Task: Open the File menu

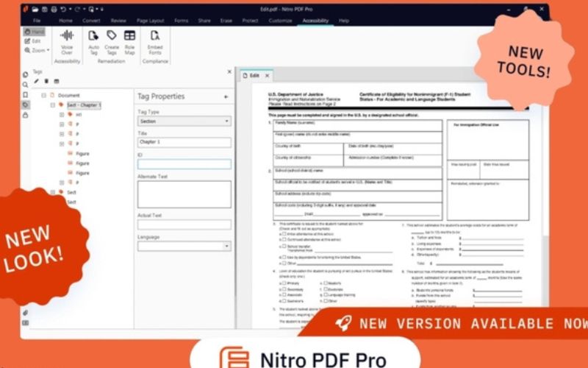Action: tap(37, 21)
